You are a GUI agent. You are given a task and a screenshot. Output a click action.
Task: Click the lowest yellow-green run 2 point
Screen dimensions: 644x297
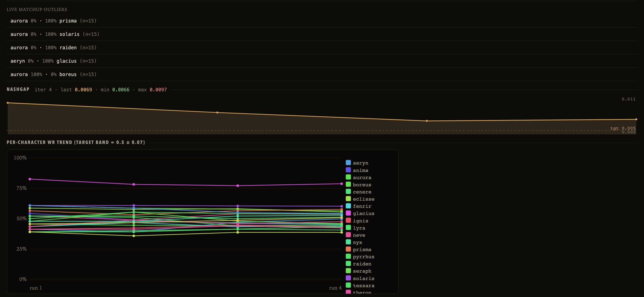[133, 236]
